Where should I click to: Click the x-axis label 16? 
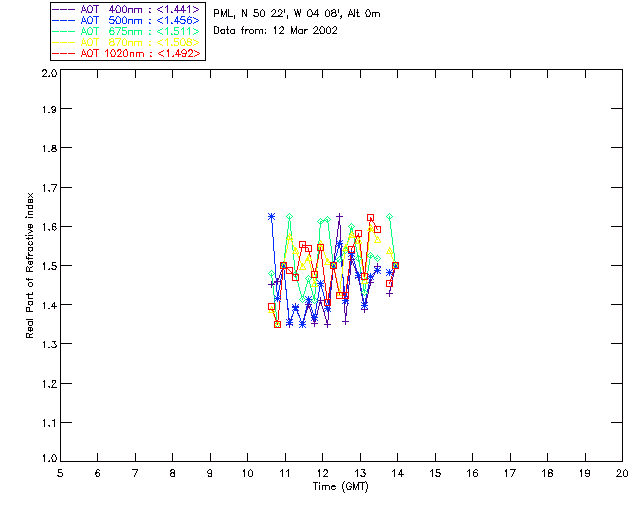point(473,473)
